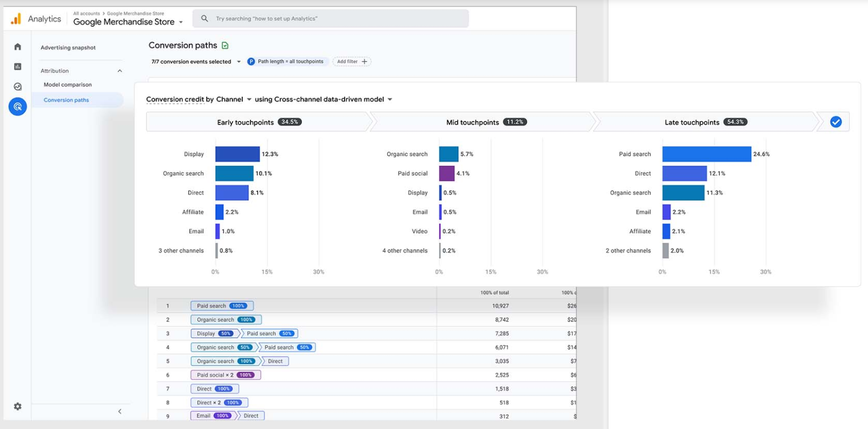Click Organic search 100% path in row 2
The width and height of the screenshot is (868, 429).
[226, 320]
